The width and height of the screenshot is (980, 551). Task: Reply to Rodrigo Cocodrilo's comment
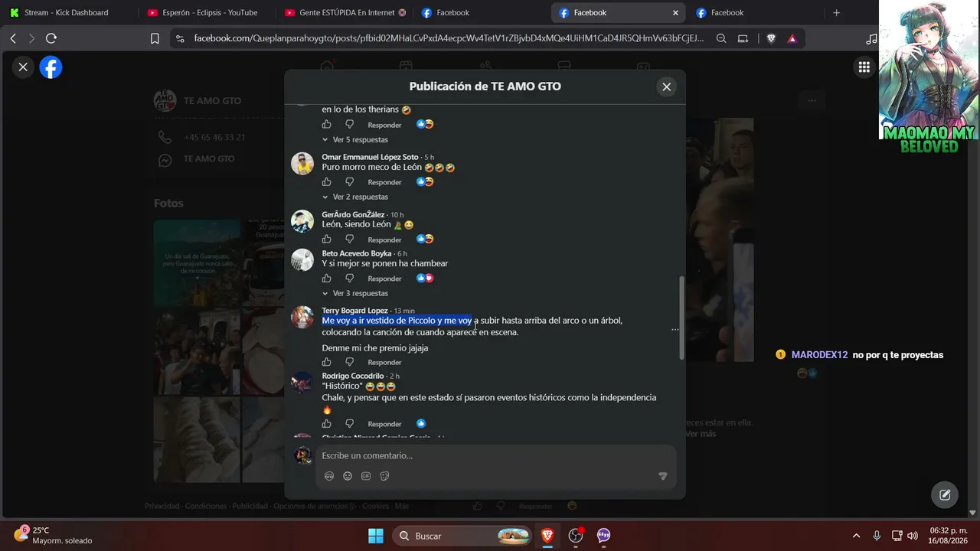(384, 424)
